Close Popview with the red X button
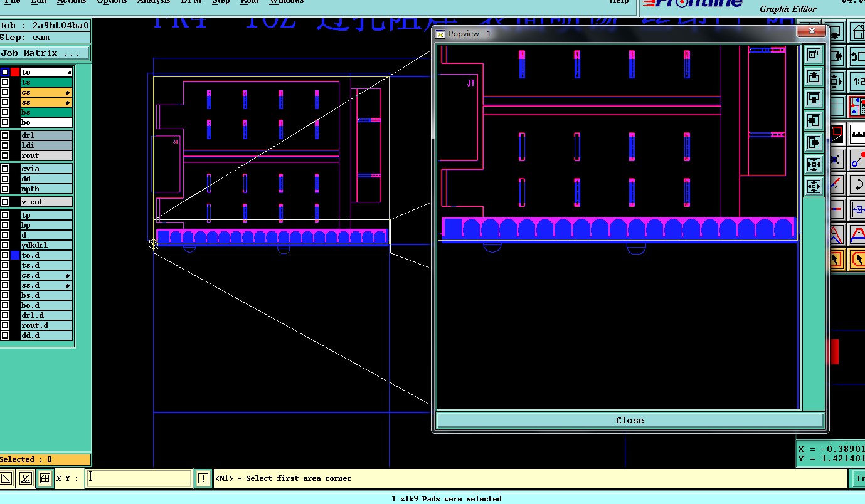The height and width of the screenshot is (504, 865). point(812,31)
